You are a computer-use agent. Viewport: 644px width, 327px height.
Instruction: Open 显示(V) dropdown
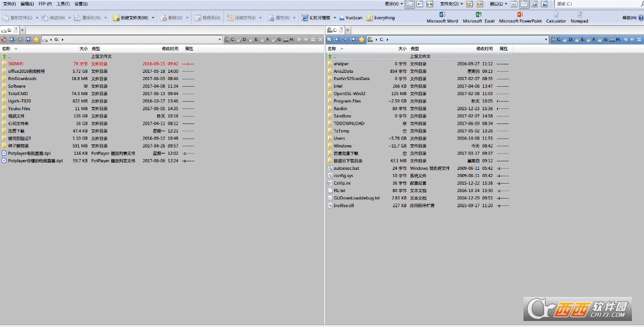(393, 4)
